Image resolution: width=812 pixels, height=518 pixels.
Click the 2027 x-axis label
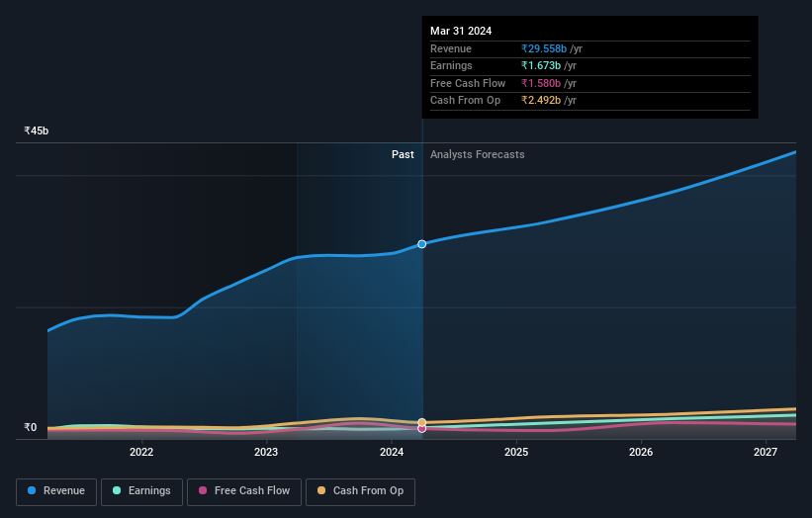coord(766,453)
